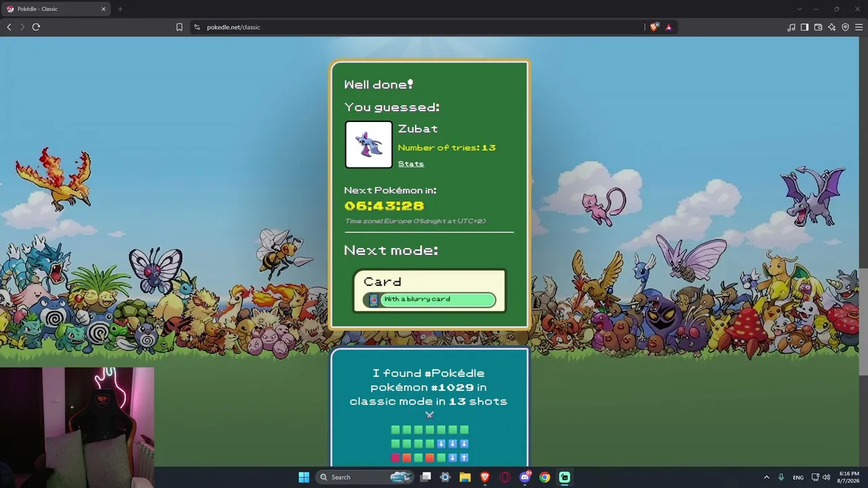868x488 pixels.
Task: Go back to the previous page
Action: pos(9,27)
